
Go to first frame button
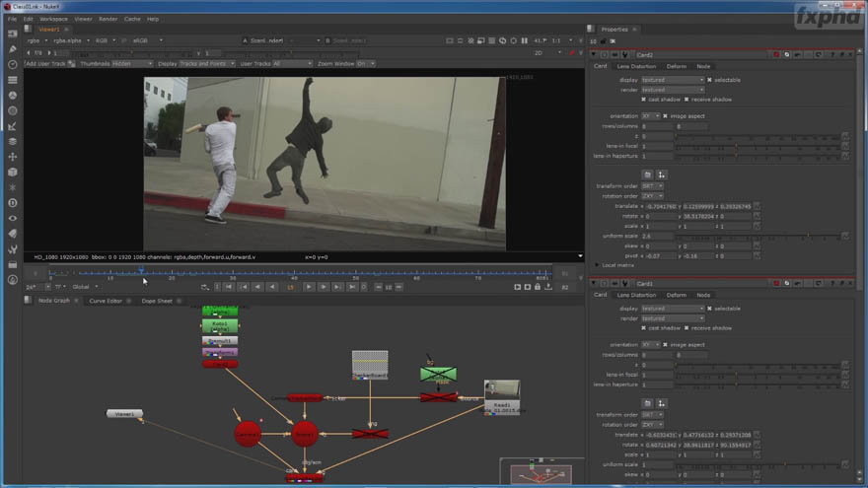(229, 287)
